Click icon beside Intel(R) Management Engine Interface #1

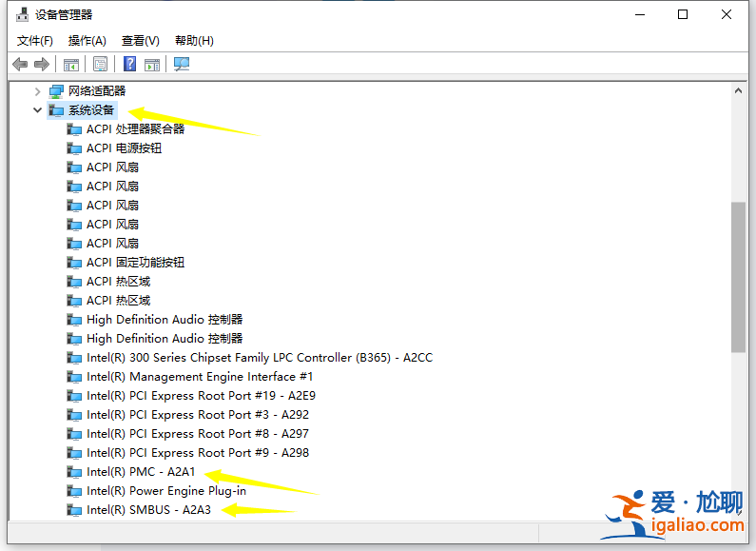point(74,377)
